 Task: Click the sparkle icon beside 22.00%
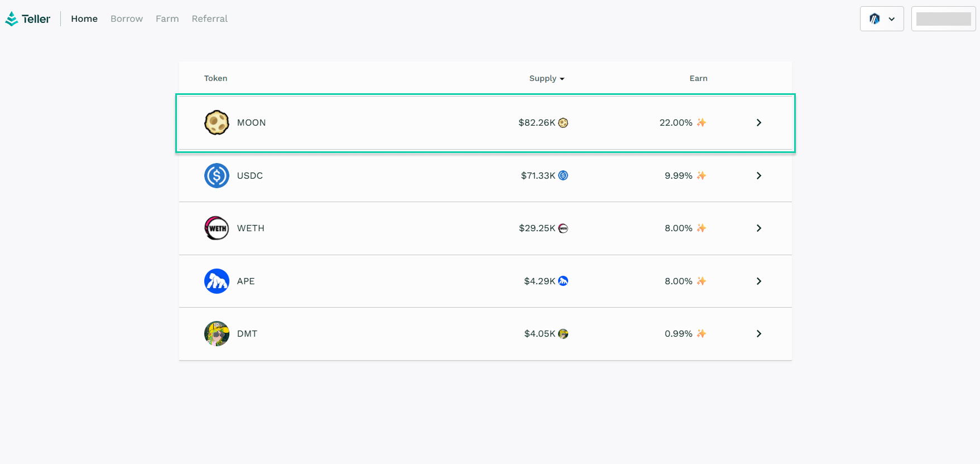(x=702, y=123)
